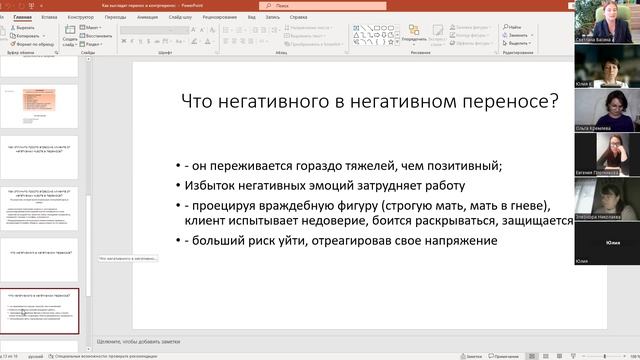
Task: Toggle underline (Ч) formatting
Action: click(140, 41)
